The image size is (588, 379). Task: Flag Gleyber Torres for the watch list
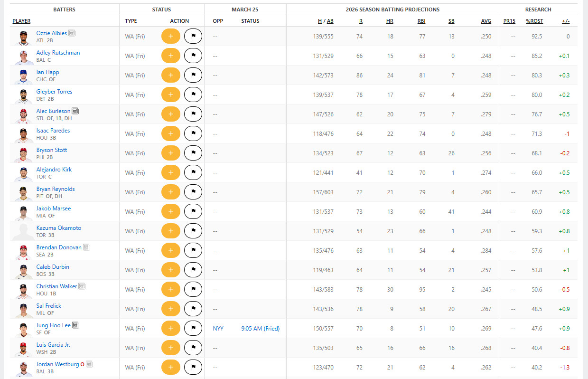click(193, 95)
